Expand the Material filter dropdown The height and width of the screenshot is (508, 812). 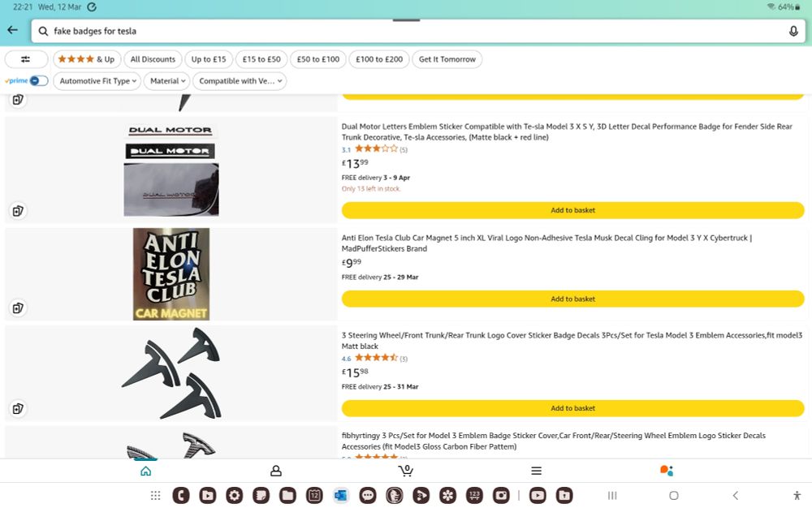(168, 81)
